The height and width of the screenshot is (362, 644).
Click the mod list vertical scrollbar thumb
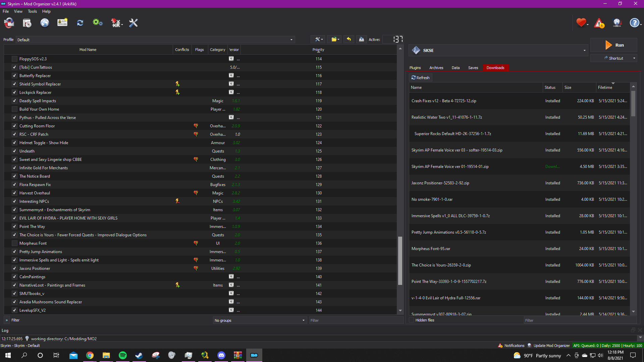(x=400, y=261)
